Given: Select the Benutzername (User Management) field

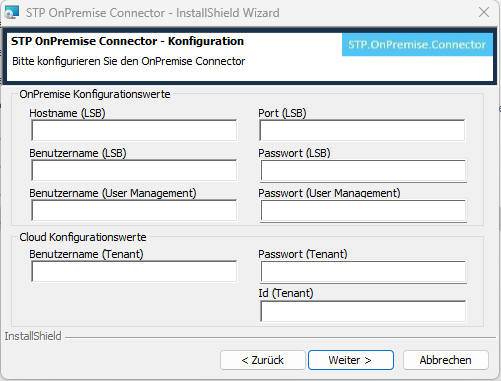Looking at the screenshot, I should click(x=134, y=210).
